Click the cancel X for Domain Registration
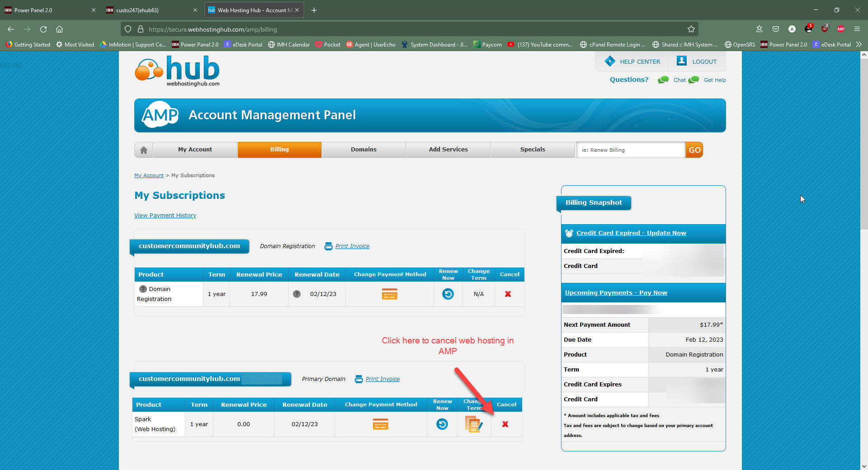This screenshot has width=868, height=470. 508,294
